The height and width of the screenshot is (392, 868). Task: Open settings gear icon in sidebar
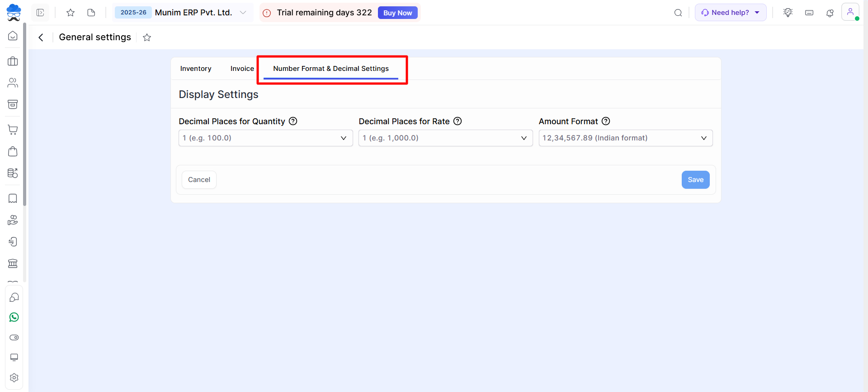14,378
